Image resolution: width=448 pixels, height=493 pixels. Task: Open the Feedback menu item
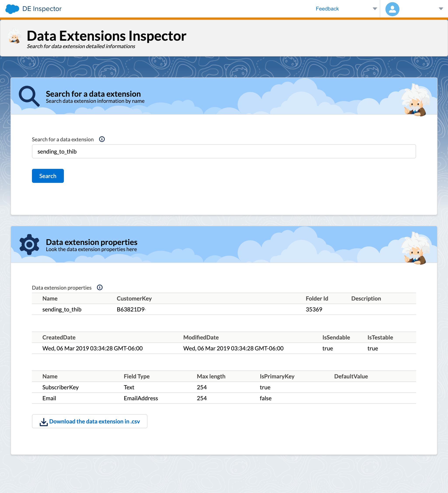(327, 9)
